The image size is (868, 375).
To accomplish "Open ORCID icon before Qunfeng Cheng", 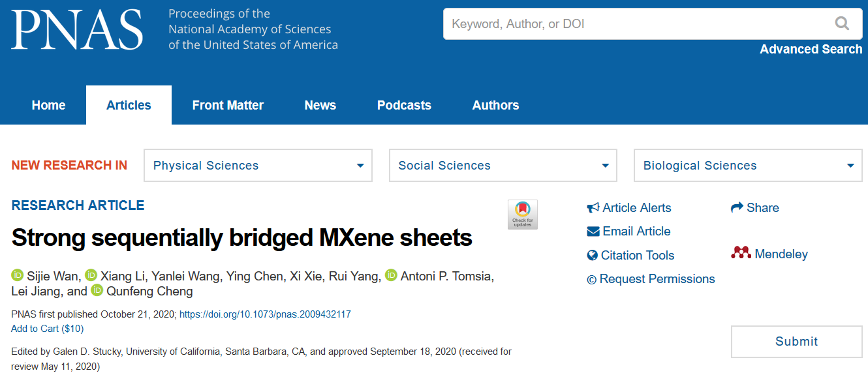I will [97, 290].
